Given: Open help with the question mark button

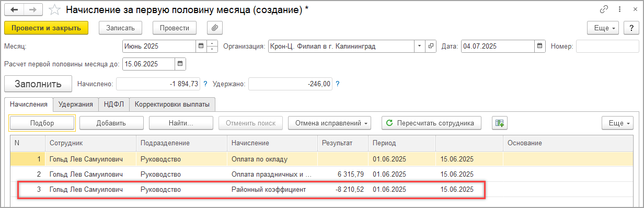Looking at the screenshot, I should pos(631,28).
